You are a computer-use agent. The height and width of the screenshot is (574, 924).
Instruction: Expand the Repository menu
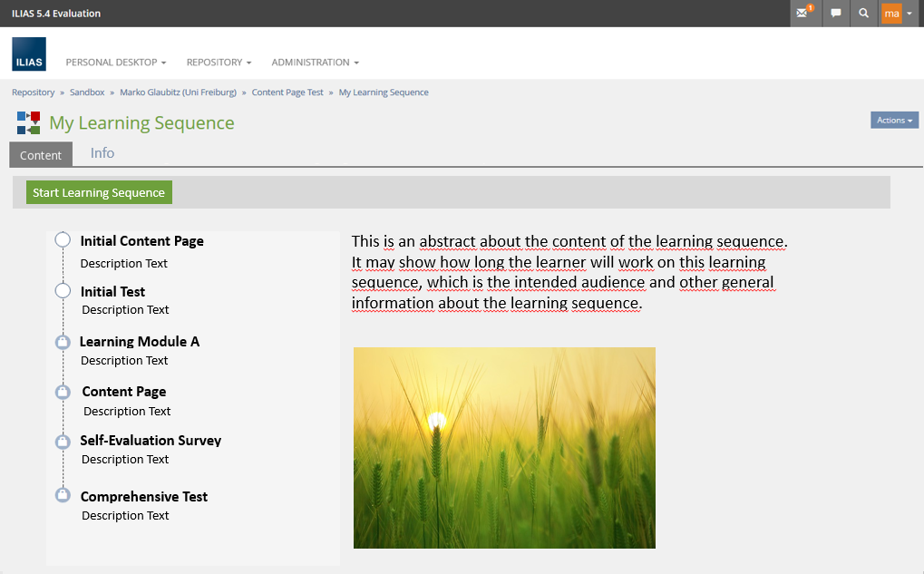click(219, 63)
